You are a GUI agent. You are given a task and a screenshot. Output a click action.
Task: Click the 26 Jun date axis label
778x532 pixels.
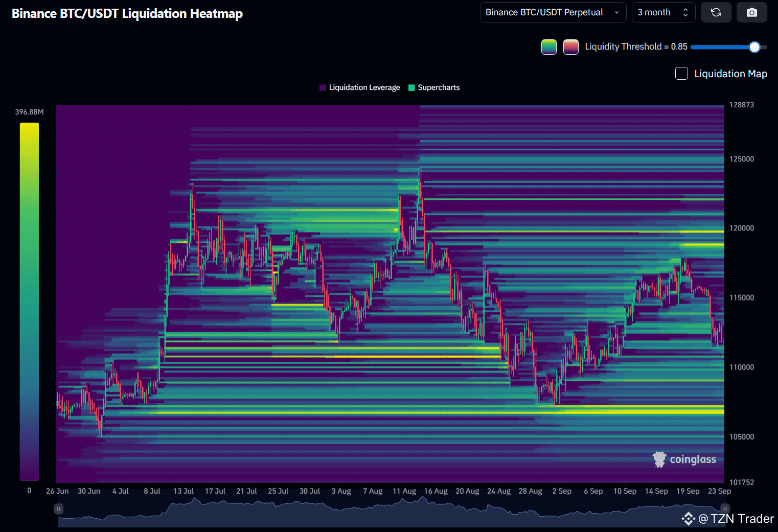point(57,491)
